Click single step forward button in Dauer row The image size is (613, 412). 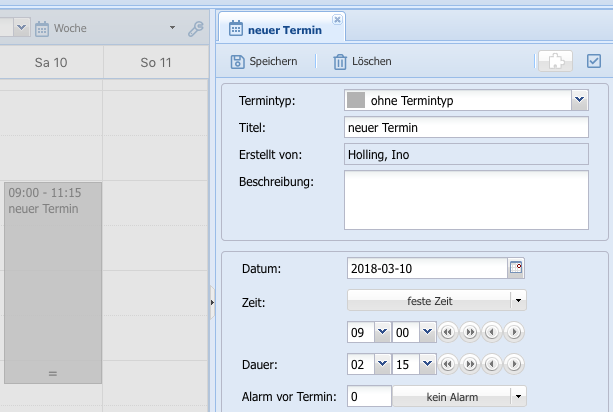pos(514,364)
